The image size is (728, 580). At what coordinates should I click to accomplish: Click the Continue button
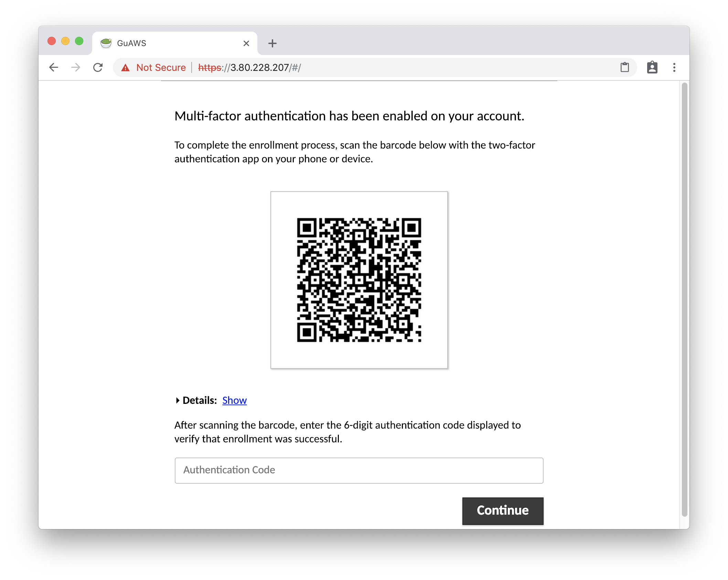pos(503,511)
